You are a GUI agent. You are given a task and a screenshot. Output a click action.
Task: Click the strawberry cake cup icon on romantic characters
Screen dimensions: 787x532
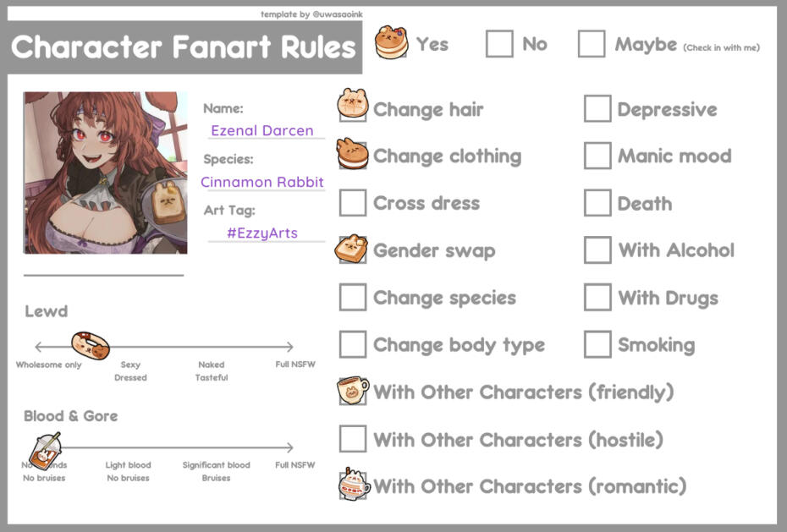pos(353,485)
